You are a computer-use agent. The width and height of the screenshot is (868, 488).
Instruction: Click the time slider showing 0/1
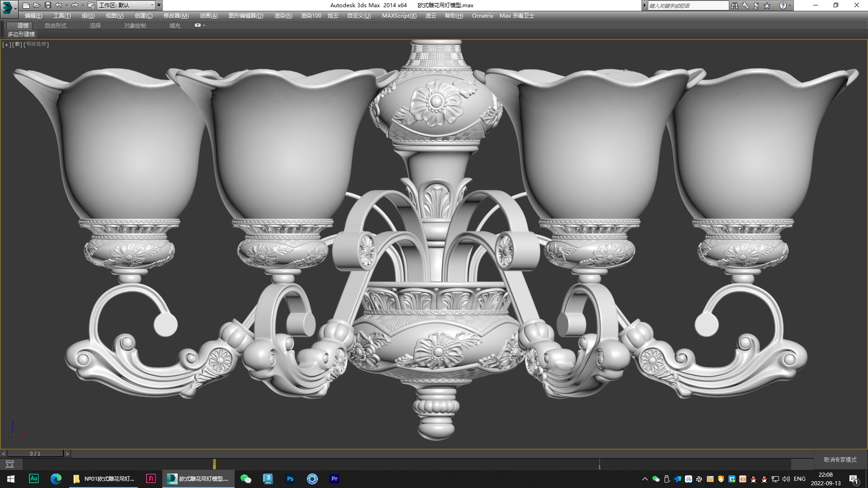[x=35, y=453]
